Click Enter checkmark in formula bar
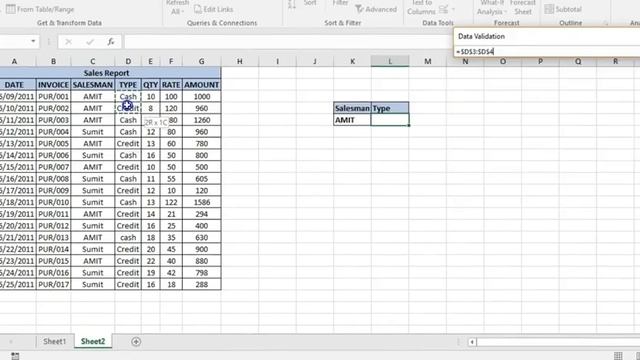 coord(90,42)
